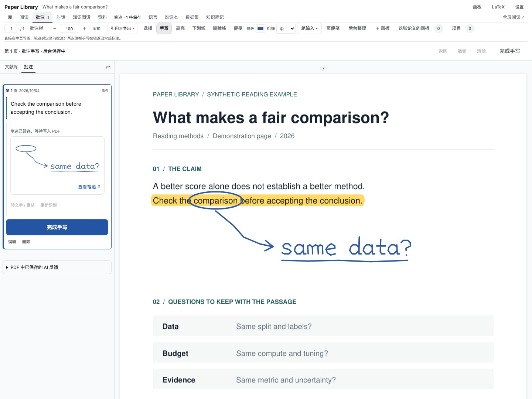Open the 对话 tab
Screen dimensions: 532x399
[61, 17]
